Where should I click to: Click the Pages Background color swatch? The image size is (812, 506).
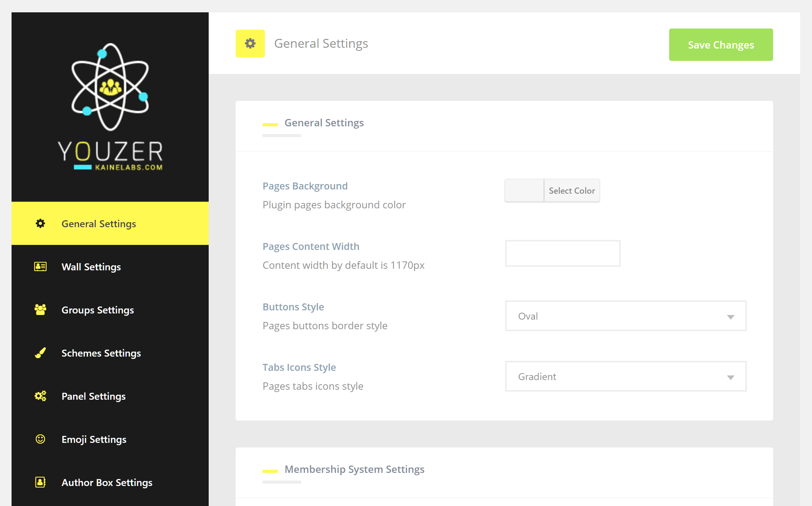tap(524, 191)
